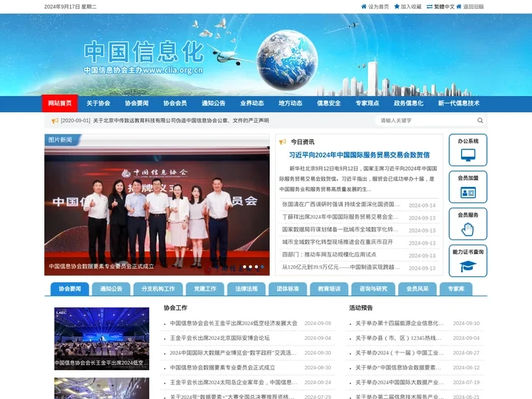Viewport: 532px width, 399px height.
Task: Open 关于举办2024（十一届）中国工业 notice
Action: [399, 353]
